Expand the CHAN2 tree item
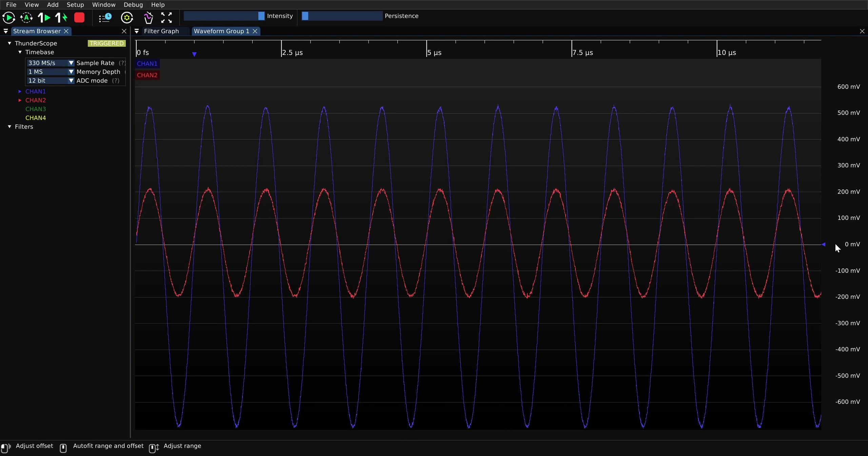Image resolution: width=868 pixels, height=456 pixels. tap(20, 100)
